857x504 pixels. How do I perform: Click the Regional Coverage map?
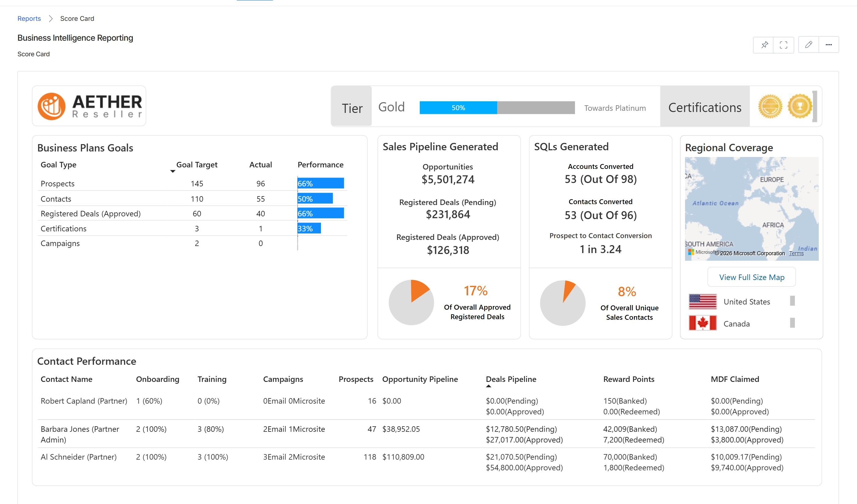pyautogui.click(x=751, y=209)
